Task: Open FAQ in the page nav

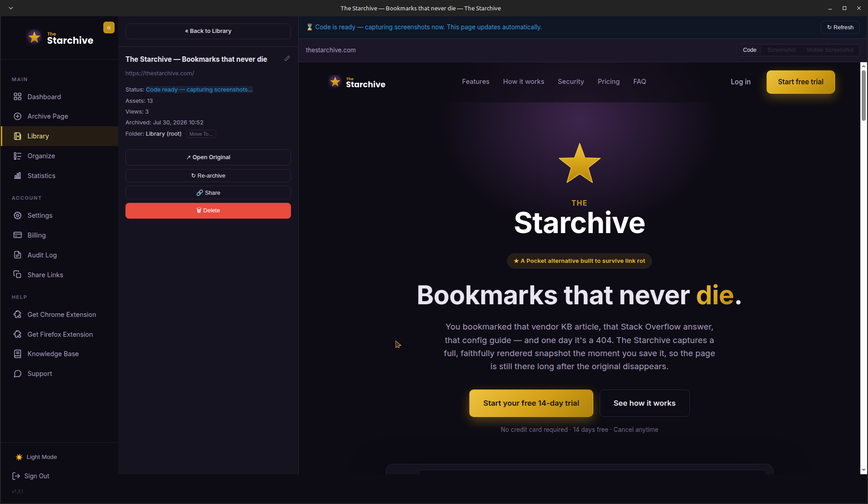Action: tap(640, 82)
